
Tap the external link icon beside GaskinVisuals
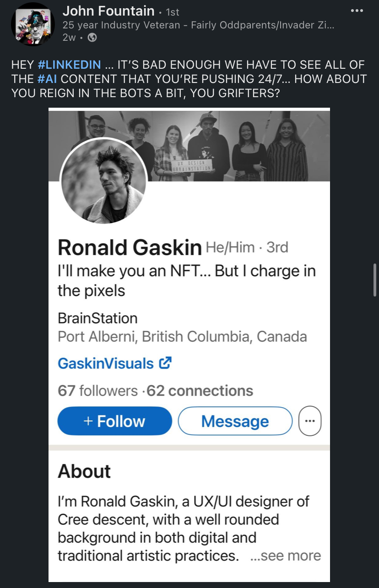click(165, 363)
